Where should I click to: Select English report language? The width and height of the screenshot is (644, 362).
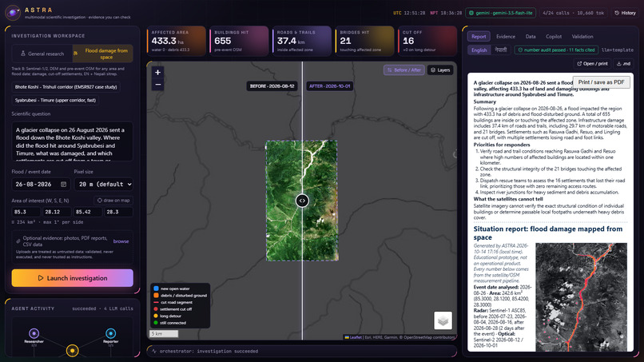tap(479, 50)
